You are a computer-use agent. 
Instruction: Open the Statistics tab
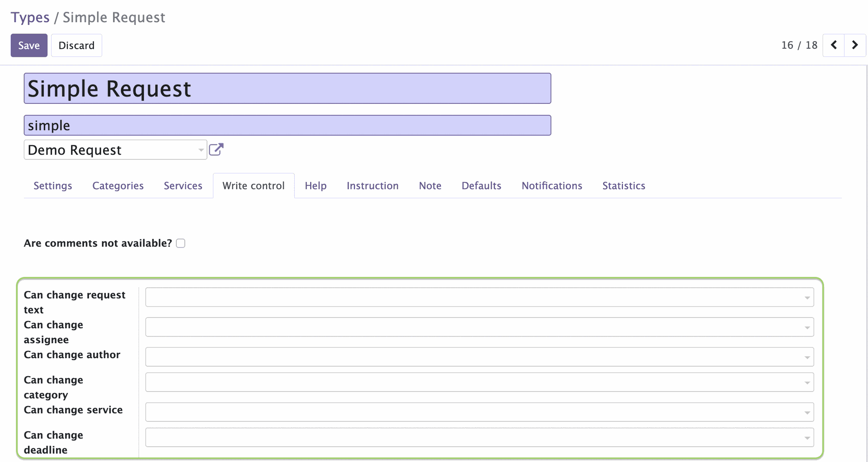point(624,186)
